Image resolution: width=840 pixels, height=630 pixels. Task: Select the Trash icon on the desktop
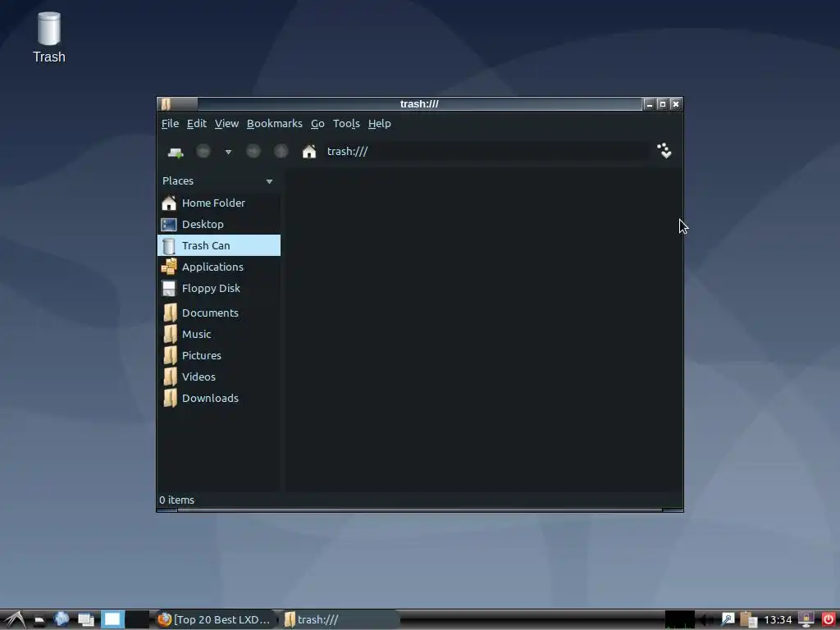(x=48, y=38)
